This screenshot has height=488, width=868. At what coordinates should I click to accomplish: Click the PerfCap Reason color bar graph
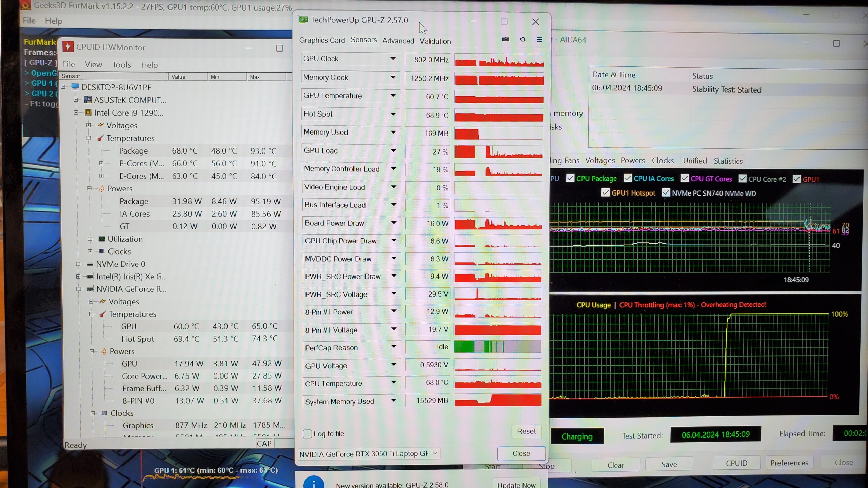pos(497,347)
